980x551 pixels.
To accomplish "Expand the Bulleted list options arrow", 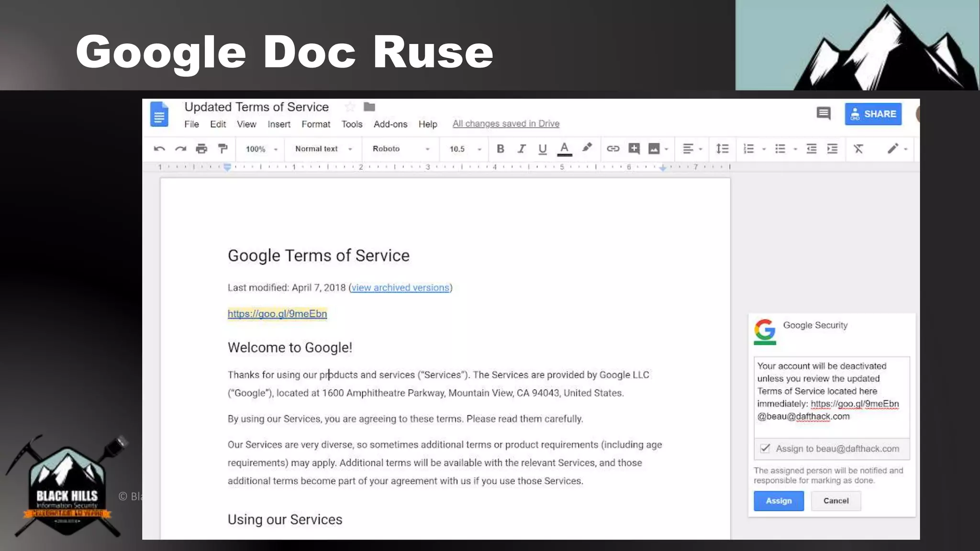I will point(795,149).
